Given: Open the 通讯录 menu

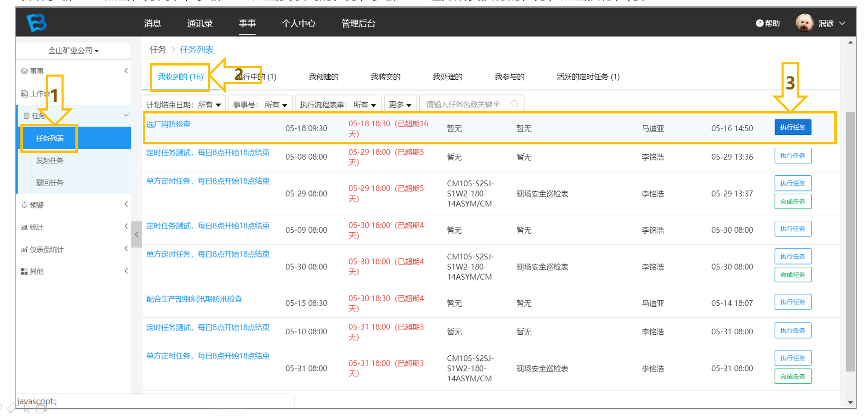Looking at the screenshot, I should pyautogui.click(x=200, y=23).
